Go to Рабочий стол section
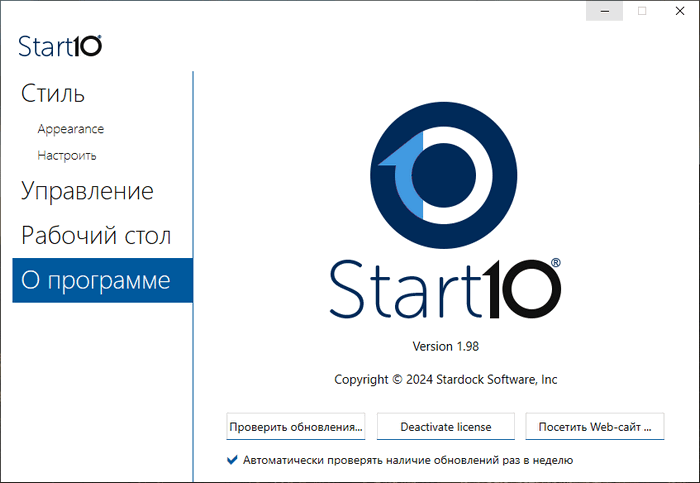 [96, 235]
